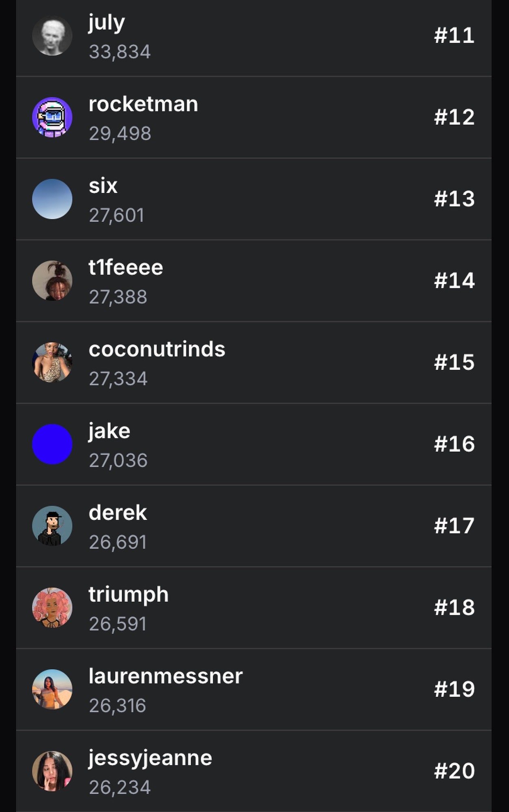This screenshot has width=509, height=812.
Task: Select the coconutrinds username
Action: point(157,350)
